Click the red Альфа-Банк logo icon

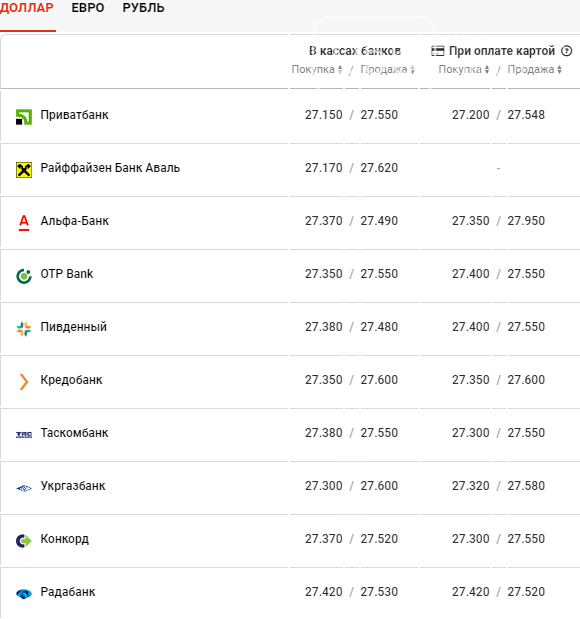24,223
